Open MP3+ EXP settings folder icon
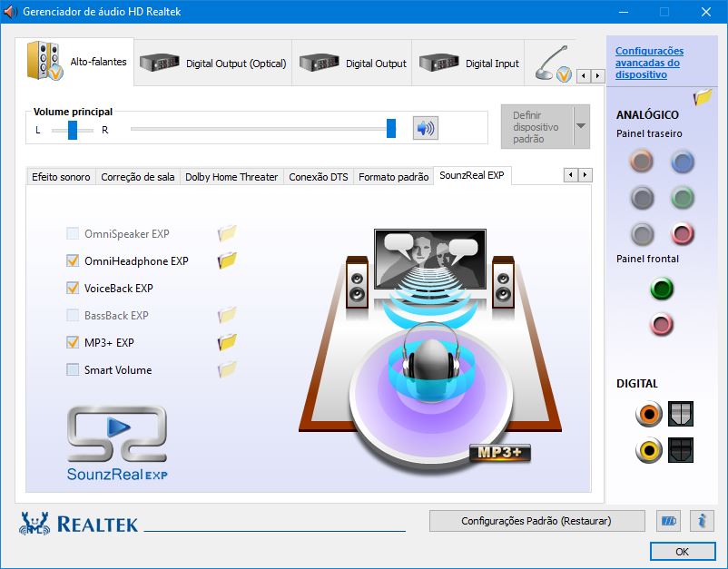The width and height of the screenshot is (728, 569). [227, 342]
